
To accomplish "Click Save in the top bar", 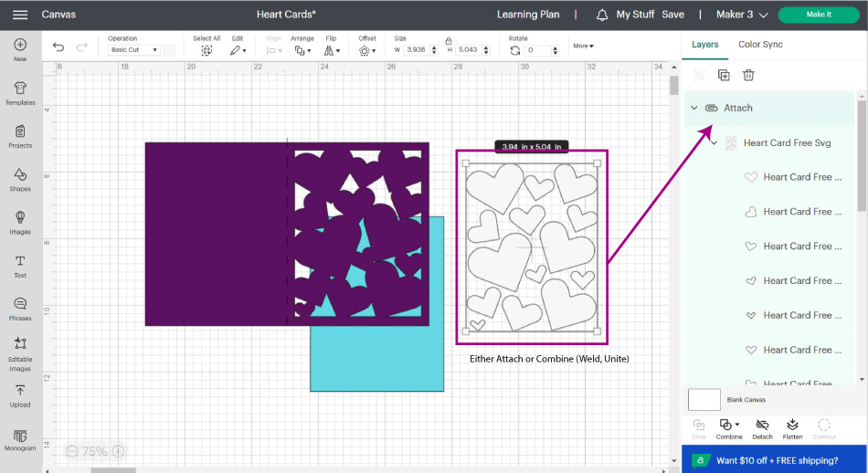I will (x=672, y=15).
